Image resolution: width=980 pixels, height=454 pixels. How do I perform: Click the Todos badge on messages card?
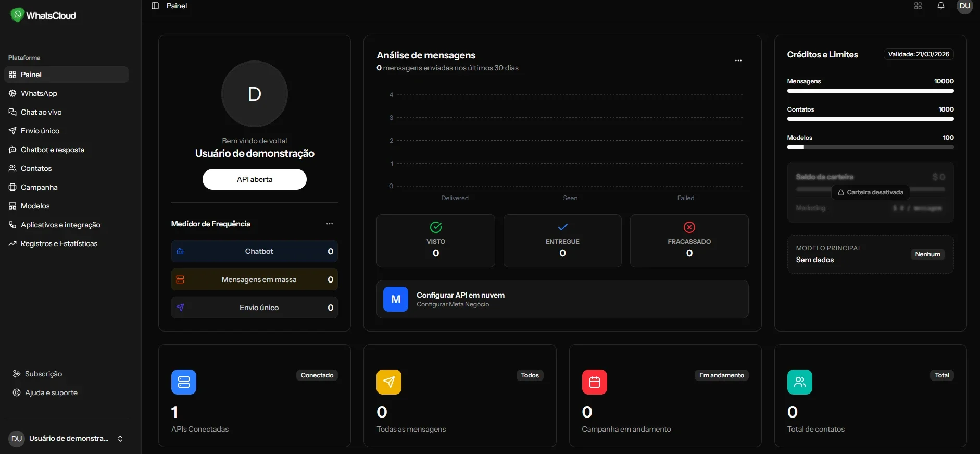click(x=530, y=375)
